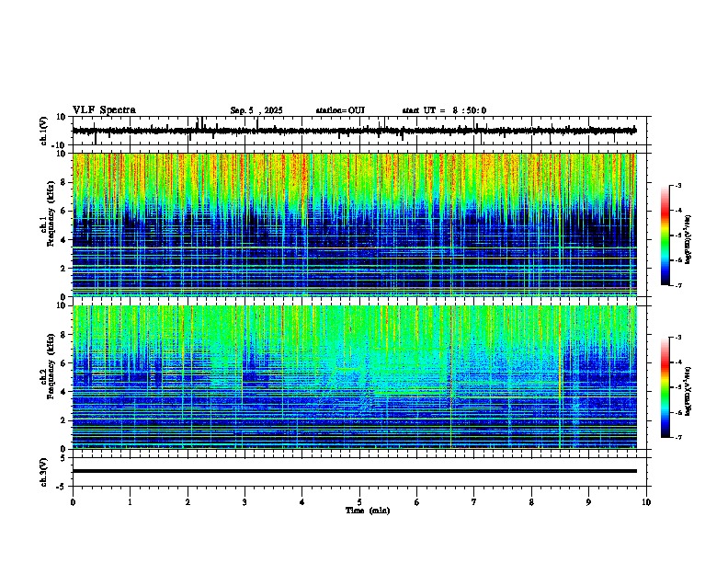
Task: Click time axis tick label "6"
Action: click(417, 502)
